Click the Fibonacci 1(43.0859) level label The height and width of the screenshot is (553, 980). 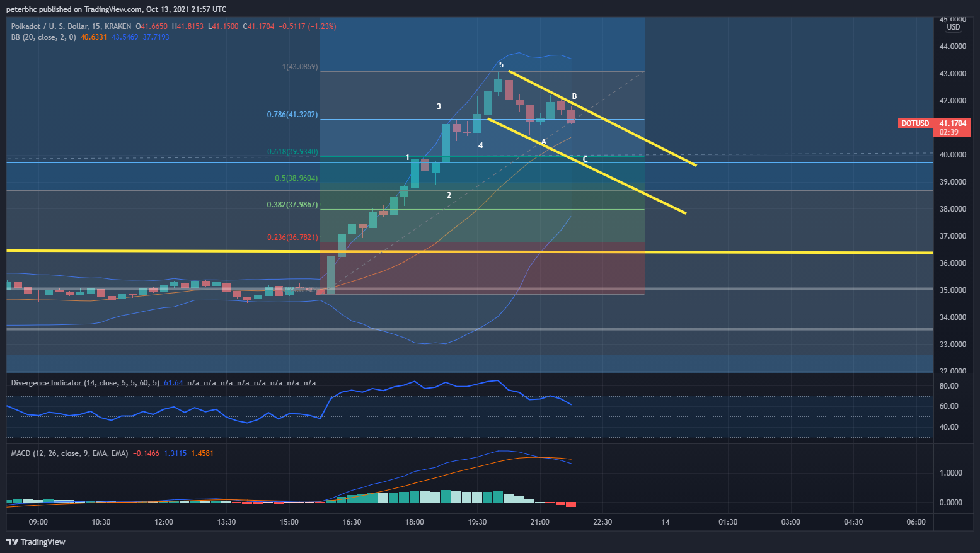point(300,67)
